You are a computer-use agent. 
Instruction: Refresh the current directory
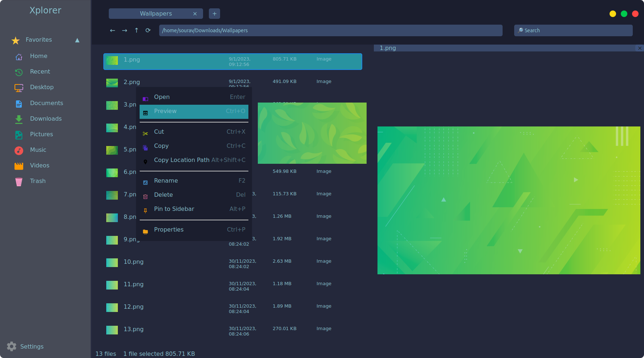148,30
